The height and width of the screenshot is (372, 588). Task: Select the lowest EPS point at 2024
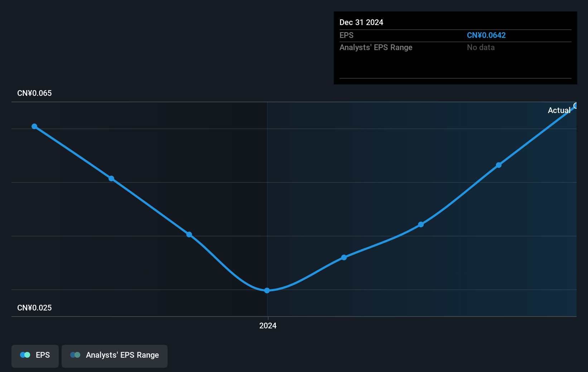(267, 290)
